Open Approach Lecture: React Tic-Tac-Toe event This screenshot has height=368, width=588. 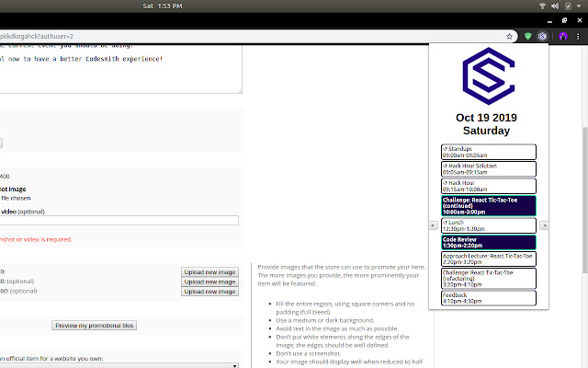[489, 259]
